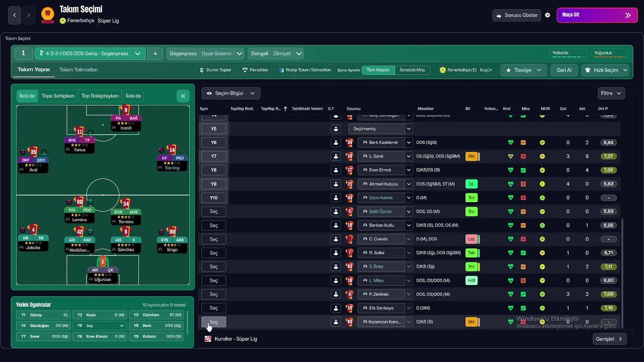The height and width of the screenshot is (362, 644).
Task: Click Seç button in Salih Özcan row
Action: 214,212
